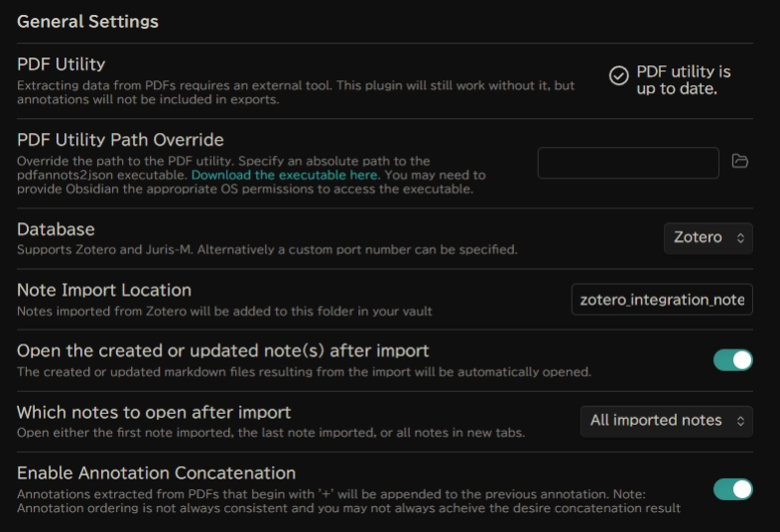Click the 'Database' setting title

[x=56, y=229]
